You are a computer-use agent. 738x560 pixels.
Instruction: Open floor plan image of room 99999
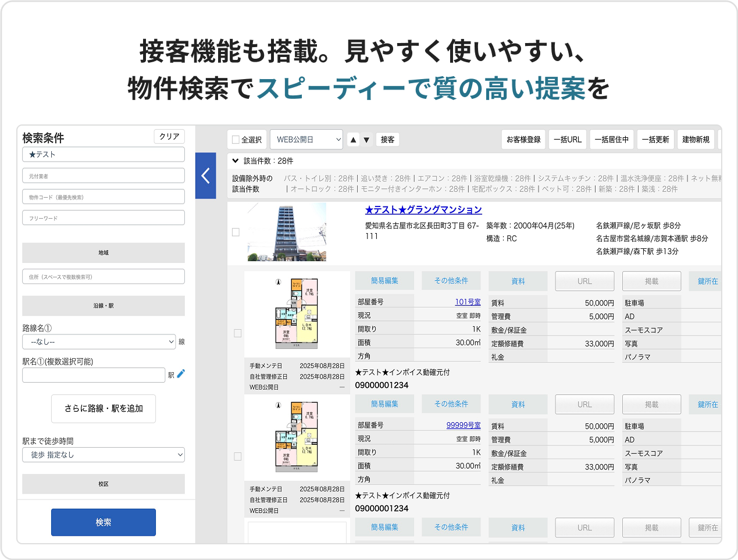point(297,437)
